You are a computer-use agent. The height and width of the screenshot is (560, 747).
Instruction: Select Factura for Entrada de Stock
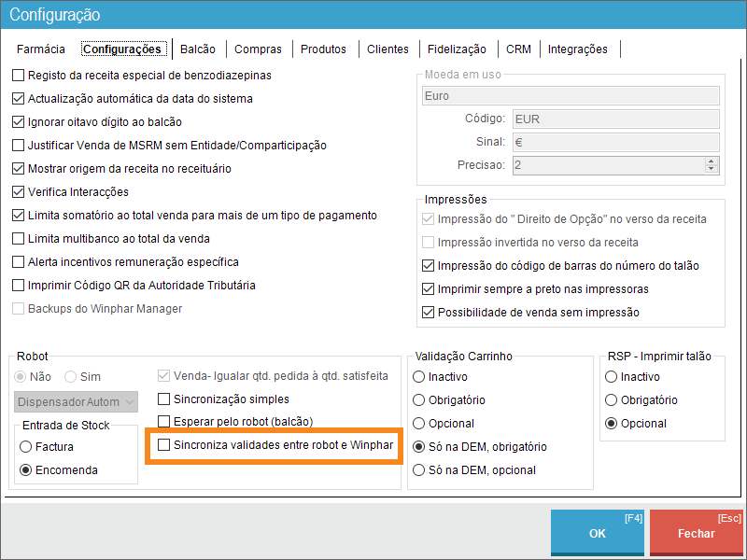[x=26, y=447]
